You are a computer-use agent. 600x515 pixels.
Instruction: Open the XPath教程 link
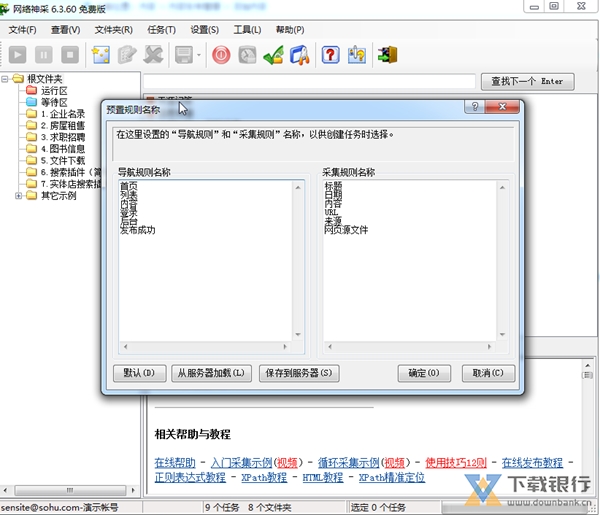[264, 477]
